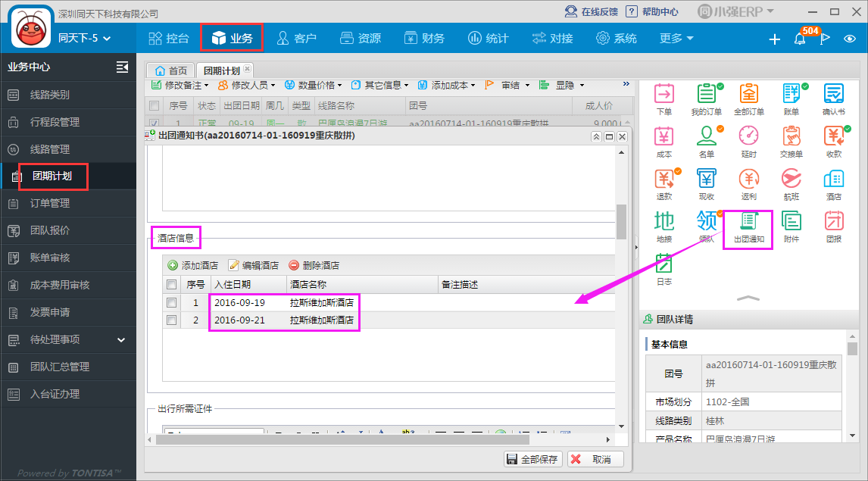
Task: Click the flag icon in top bar
Action: pos(825,38)
